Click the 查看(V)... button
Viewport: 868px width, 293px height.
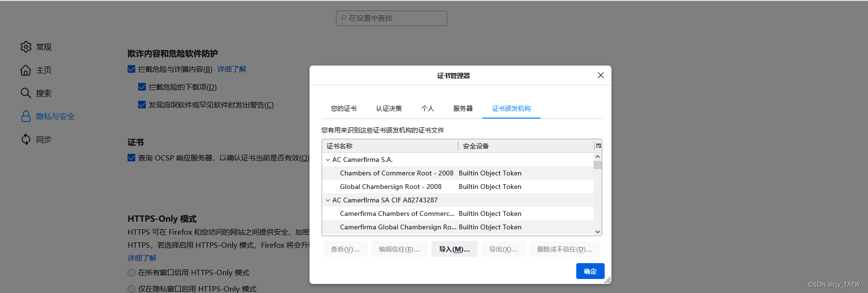click(x=345, y=249)
